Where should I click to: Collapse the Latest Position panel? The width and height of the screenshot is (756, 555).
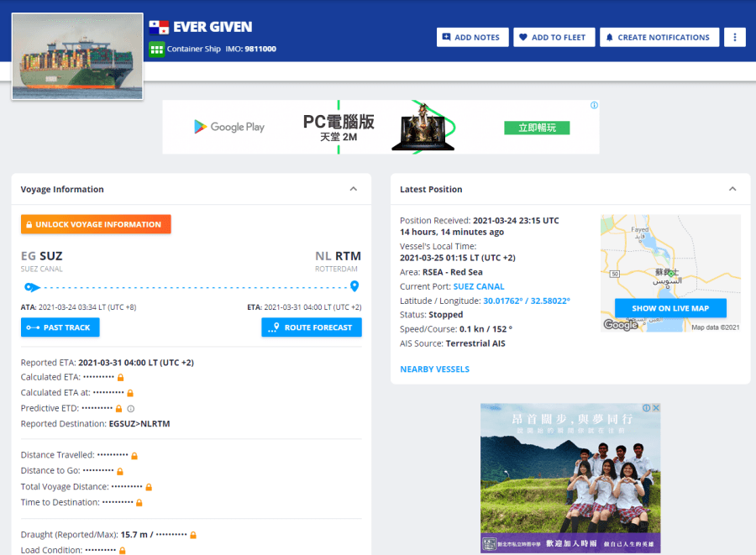point(732,189)
